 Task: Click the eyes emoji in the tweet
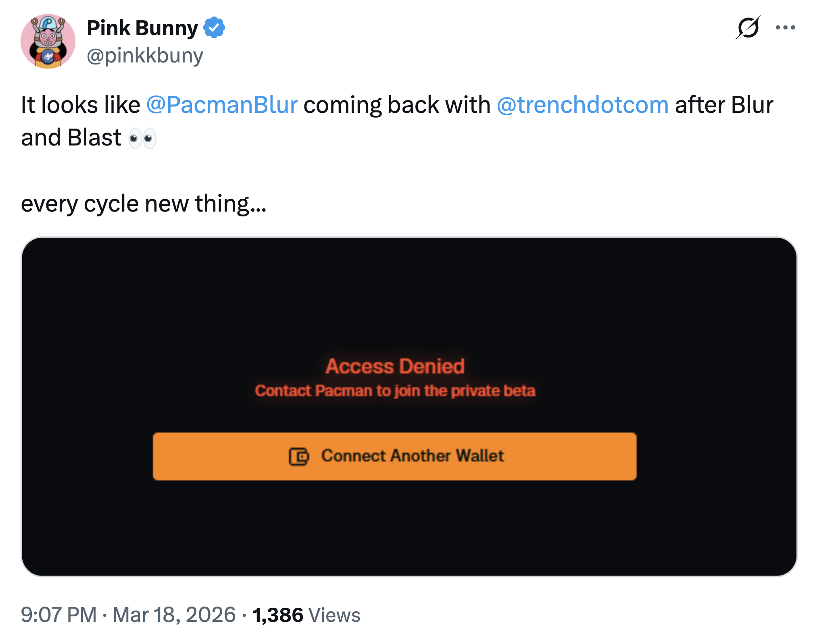142,138
